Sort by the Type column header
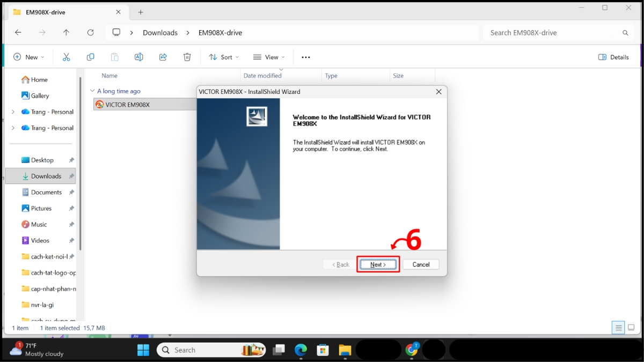 pos(331,76)
